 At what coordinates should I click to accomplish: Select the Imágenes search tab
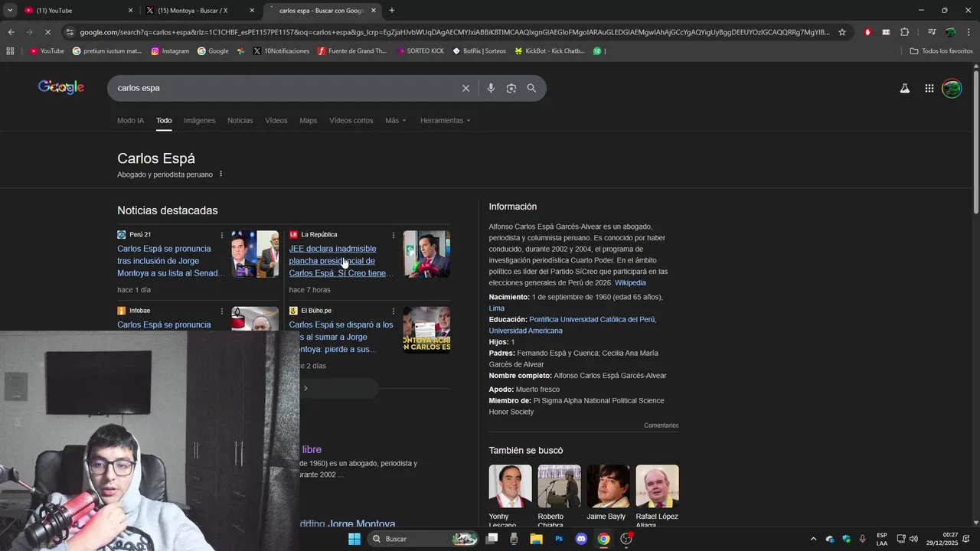(x=199, y=121)
